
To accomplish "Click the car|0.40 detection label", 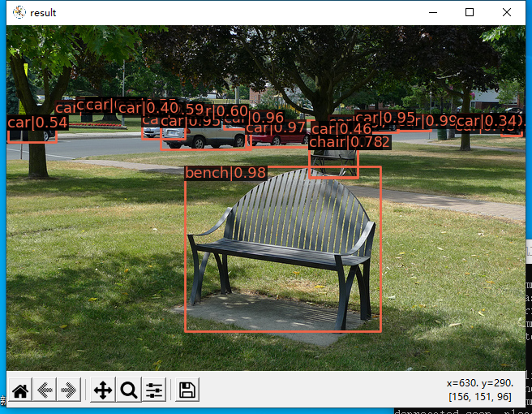I will click(x=148, y=108).
